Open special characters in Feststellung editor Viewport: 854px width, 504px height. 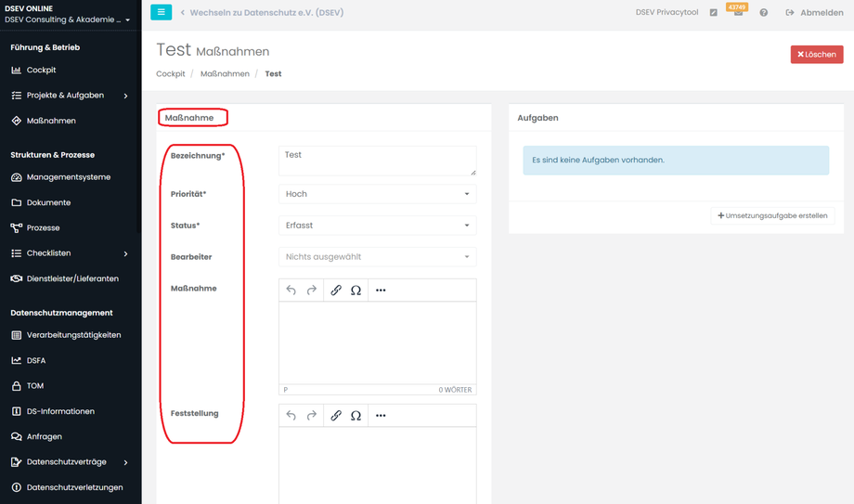(356, 416)
